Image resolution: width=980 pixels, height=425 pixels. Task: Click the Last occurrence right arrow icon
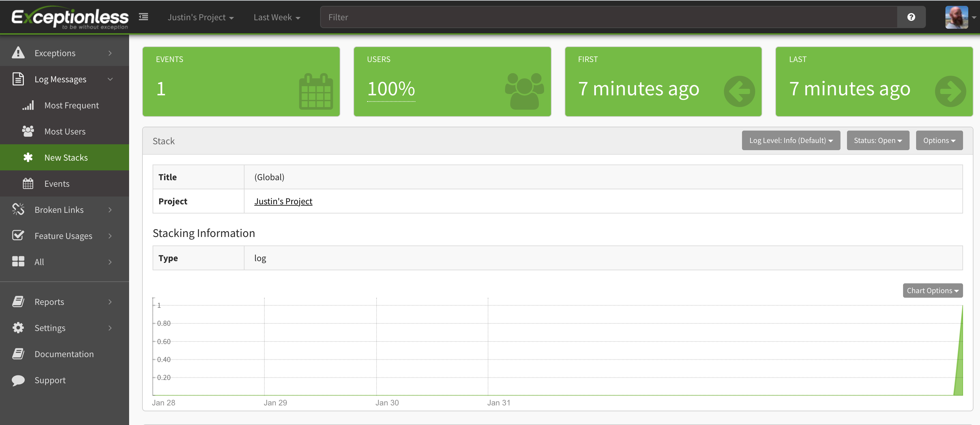tap(950, 91)
